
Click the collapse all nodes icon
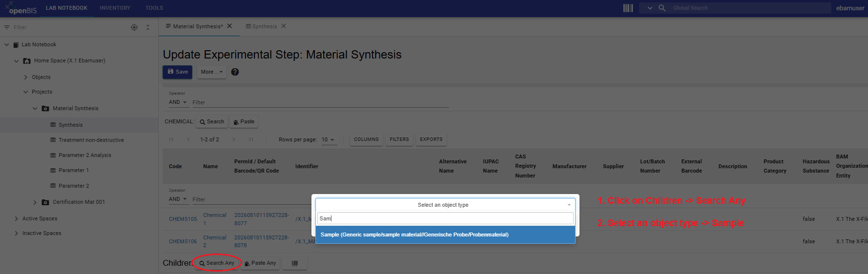tap(148, 27)
